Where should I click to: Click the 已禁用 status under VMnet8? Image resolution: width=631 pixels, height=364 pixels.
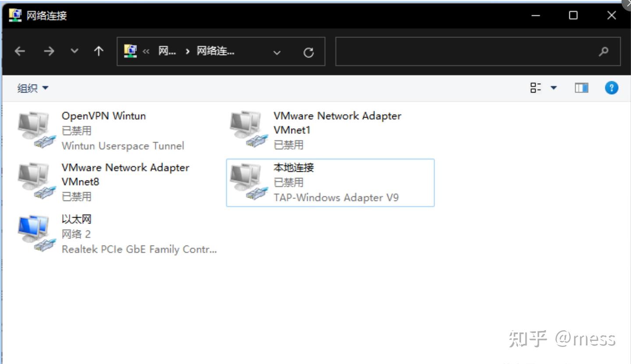[76, 197]
